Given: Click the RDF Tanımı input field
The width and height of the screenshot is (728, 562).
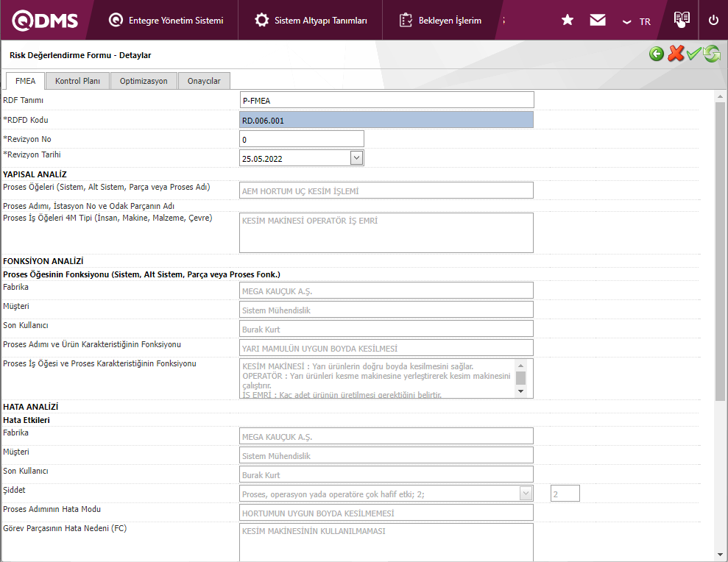Looking at the screenshot, I should 386,101.
